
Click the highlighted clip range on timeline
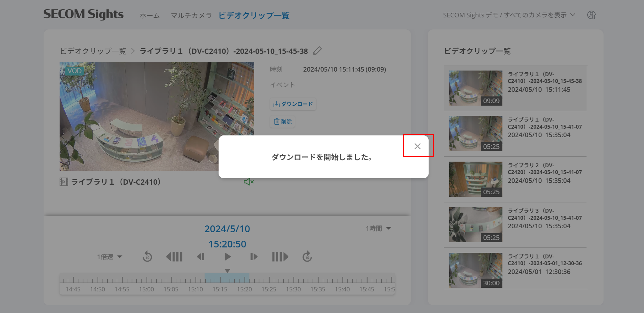(227, 278)
